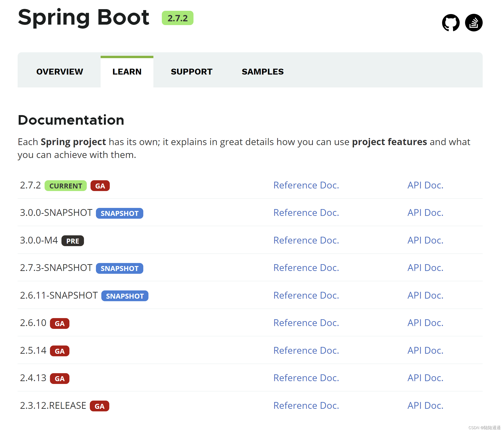View API Doc. for 3.0.0-M4
This screenshot has width=504, height=432.
(425, 240)
